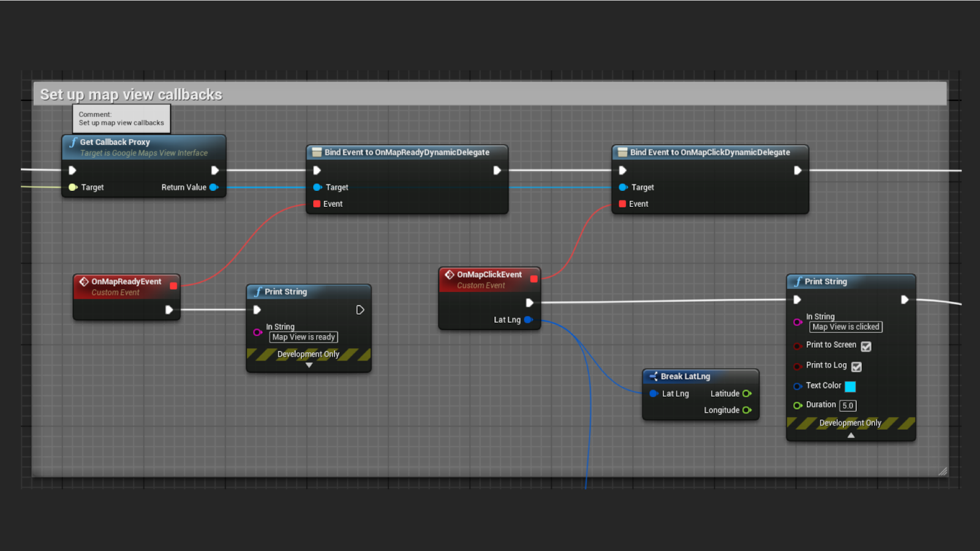Click the In String field 'Map View is clicked'
Viewport: 980px width, 551px height.
(x=845, y=327)
